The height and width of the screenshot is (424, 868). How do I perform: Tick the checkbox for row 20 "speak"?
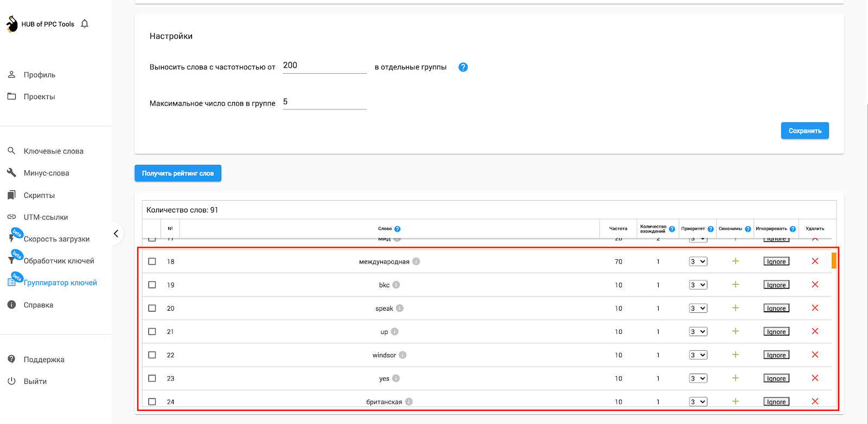(x=152, y=308)
